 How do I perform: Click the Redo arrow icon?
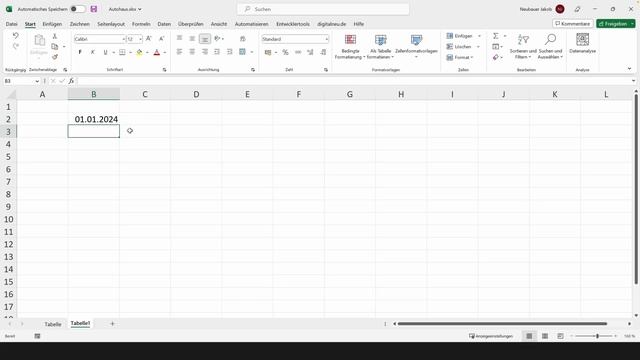[16, 46]
